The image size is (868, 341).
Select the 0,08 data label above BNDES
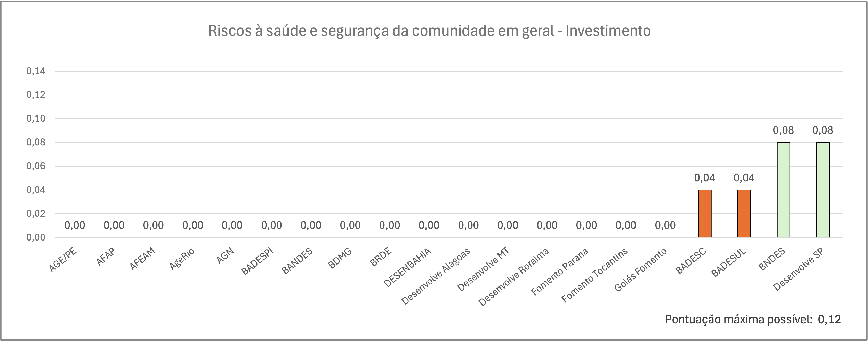pyautogui.click(x=783, y=130)
